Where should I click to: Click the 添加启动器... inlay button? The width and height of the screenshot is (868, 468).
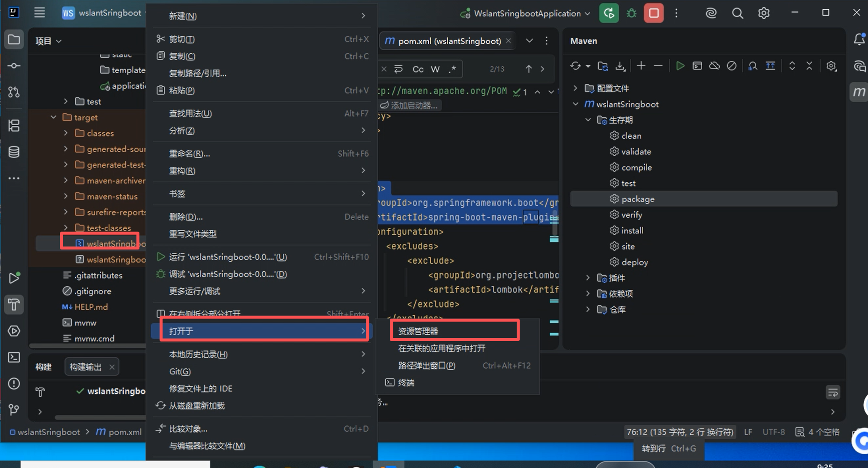409,105
